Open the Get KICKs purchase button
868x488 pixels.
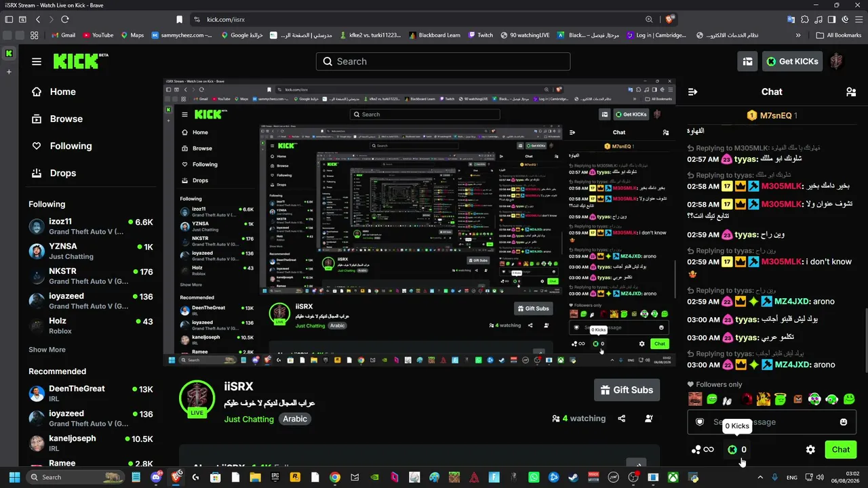point(793,61)
